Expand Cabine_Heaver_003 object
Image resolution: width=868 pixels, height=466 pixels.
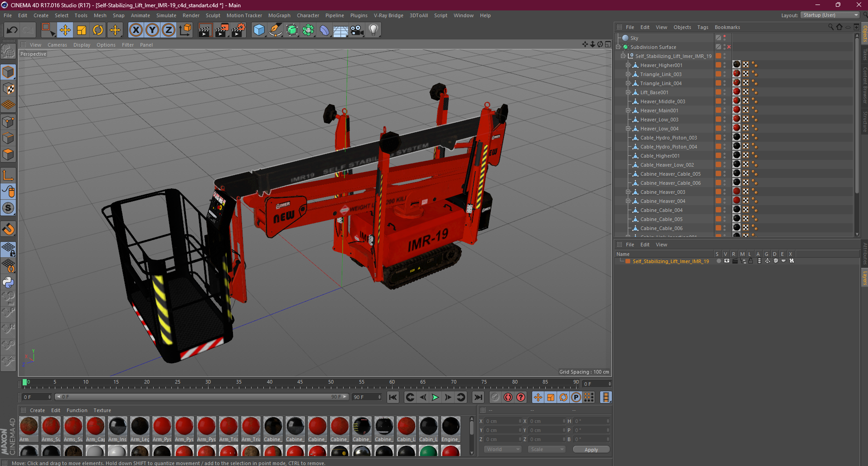pos(628,192)
